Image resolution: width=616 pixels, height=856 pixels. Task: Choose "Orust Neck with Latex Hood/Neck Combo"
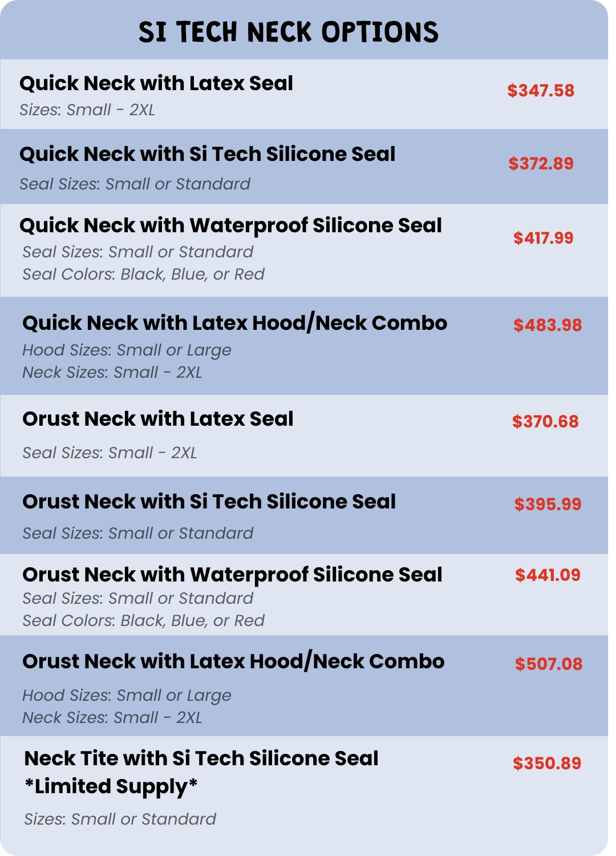[x=233, y=661]
